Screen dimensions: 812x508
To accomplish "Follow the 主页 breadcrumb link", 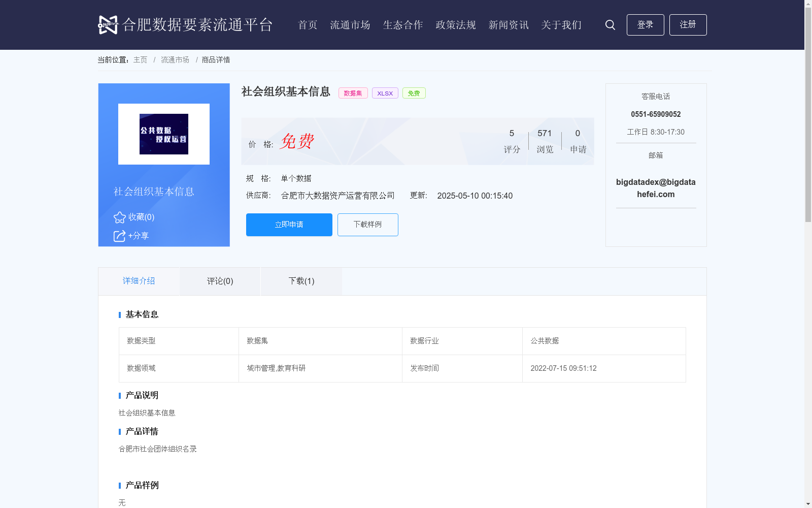I will (140, 60).
